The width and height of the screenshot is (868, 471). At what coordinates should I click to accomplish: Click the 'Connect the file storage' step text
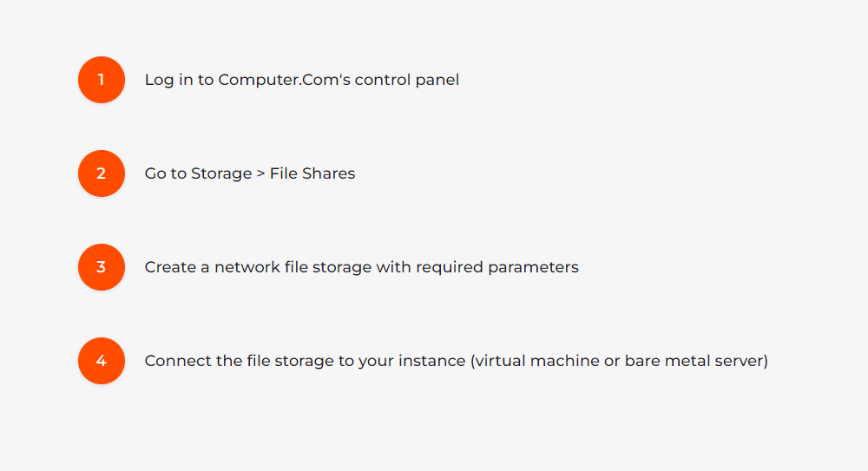456,361
